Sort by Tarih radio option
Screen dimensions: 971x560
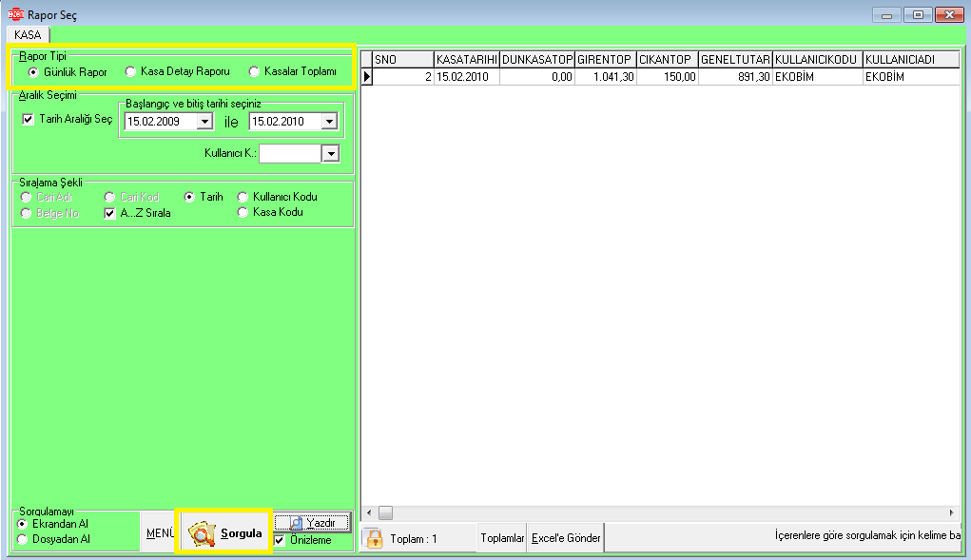189,197
